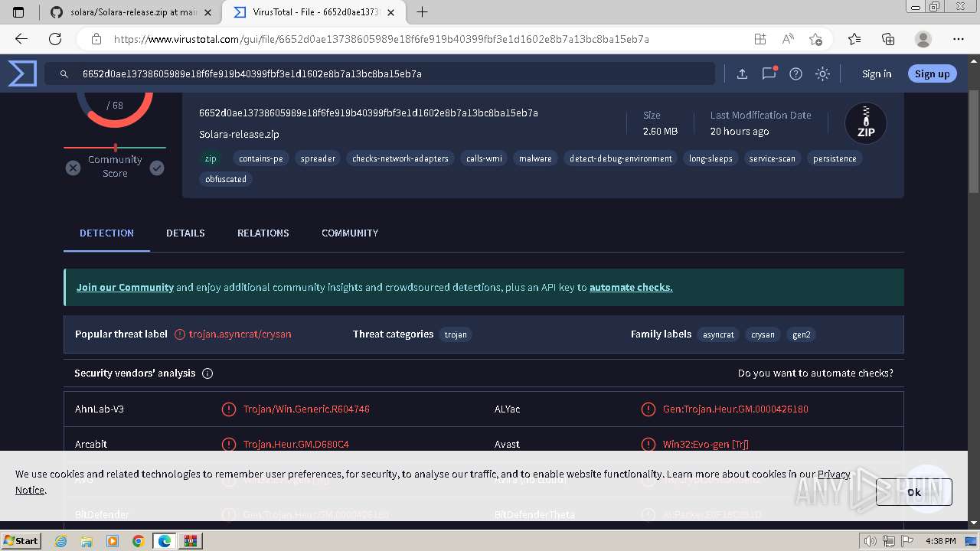Open the help question mark icon

(795, 73)
